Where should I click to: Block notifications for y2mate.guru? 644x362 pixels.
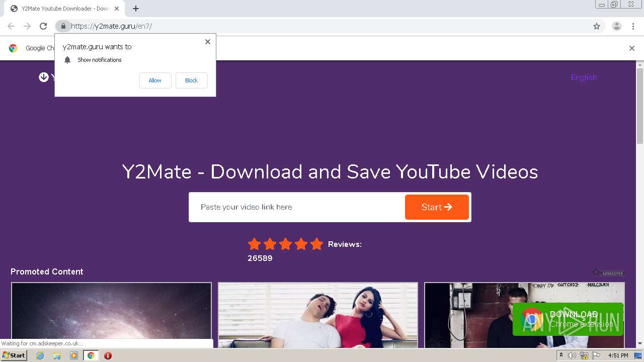(191, 80)
